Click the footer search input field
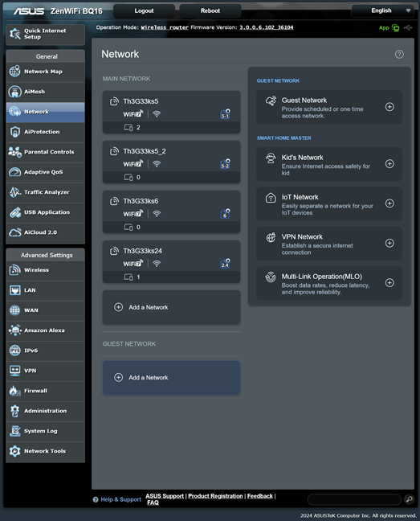420x521 pixels. (x=354, y=499)
